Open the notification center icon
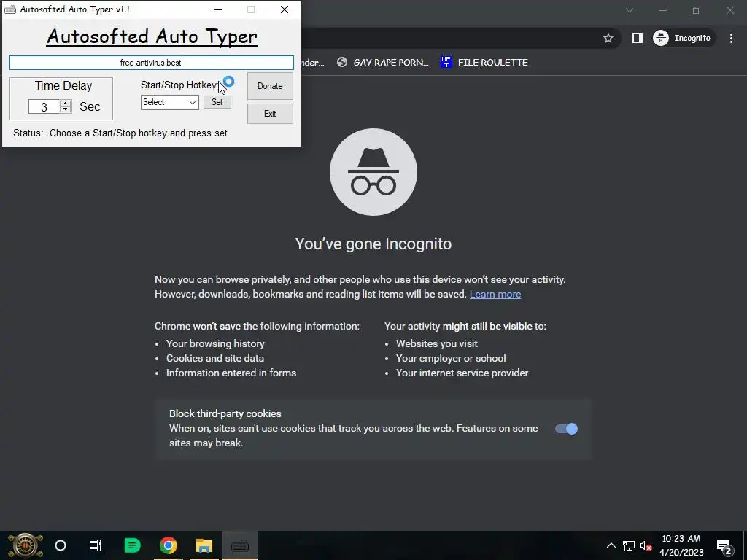Viewport: 747px width, 560px height. tap(724, 546)
